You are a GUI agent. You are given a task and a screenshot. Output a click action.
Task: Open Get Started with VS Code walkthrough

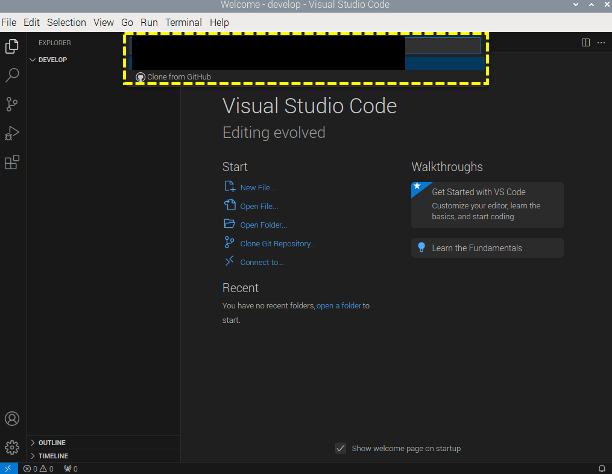coord(487,205)
